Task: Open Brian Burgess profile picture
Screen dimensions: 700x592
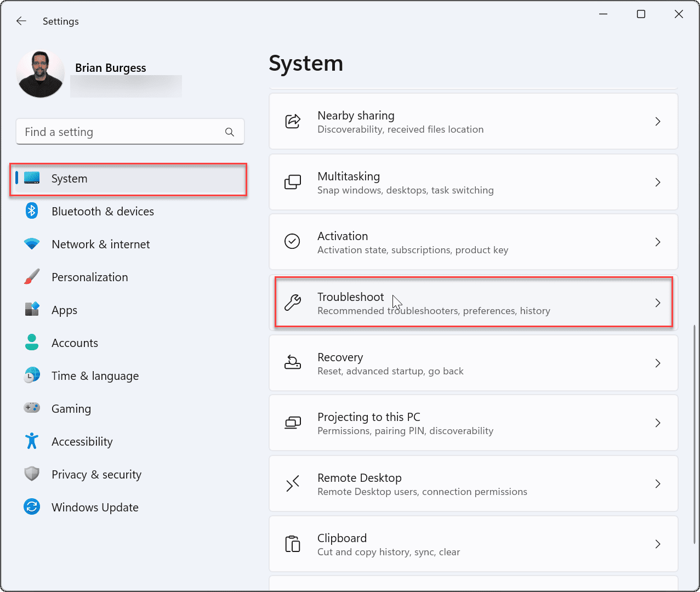Action: (41, 74)
